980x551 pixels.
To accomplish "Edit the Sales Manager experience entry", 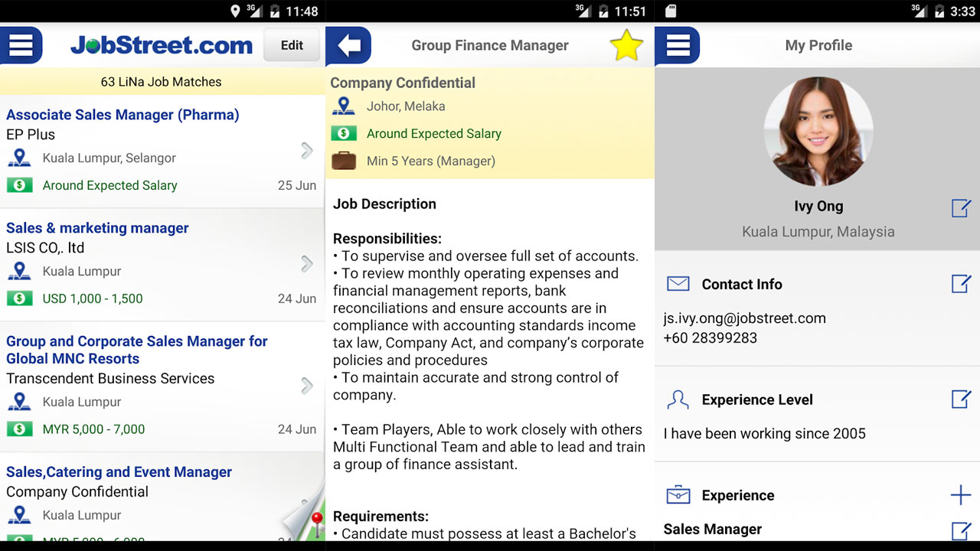I will click(961, 531).
